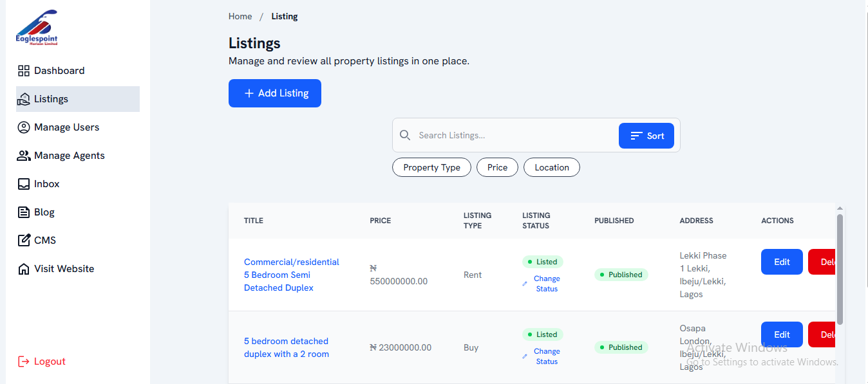868x384 pixels.
Task: Open the Dashboard grid icon
Action: 24,71
